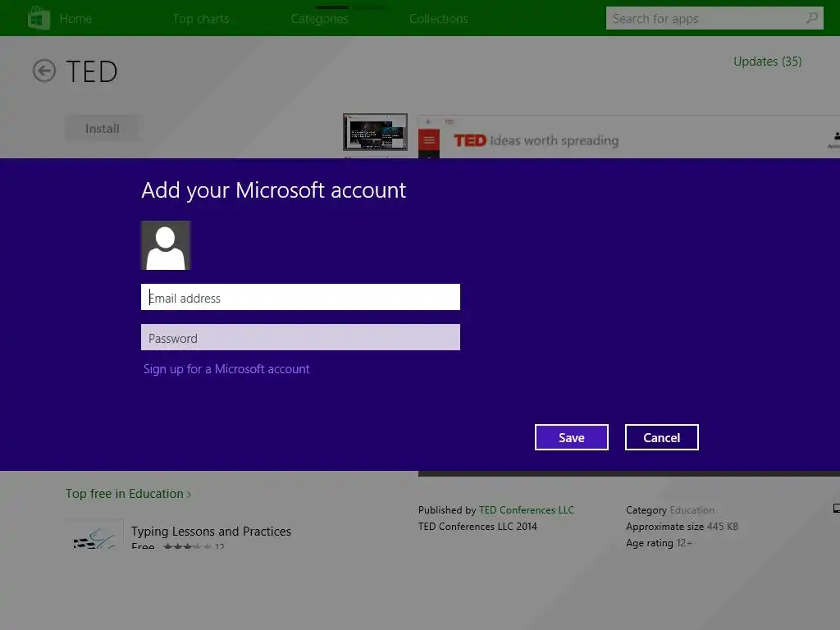Select the TED screenshot thumbnail
The width and height of the screenshot is (840, 630).
(375, 132)
